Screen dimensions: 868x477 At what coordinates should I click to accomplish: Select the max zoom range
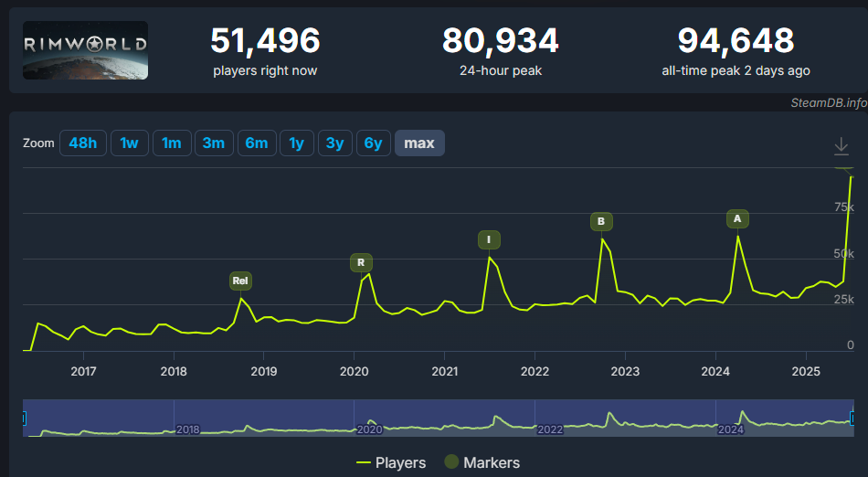(x=419, y=143)
